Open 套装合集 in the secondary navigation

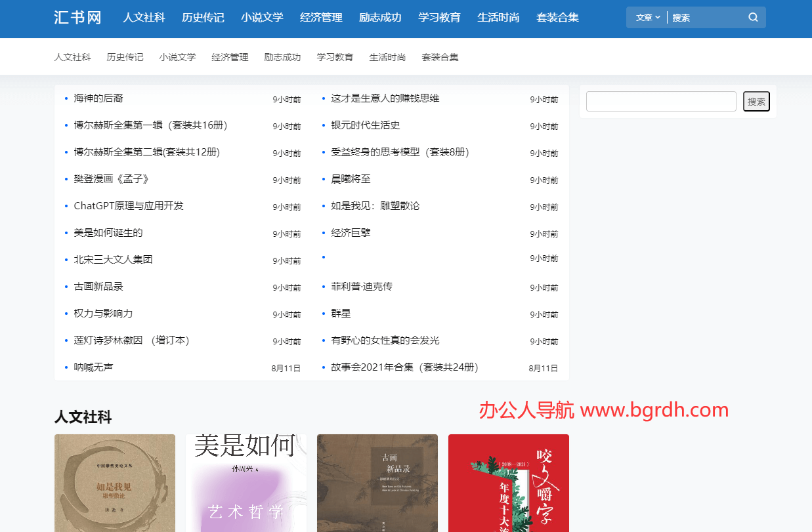(440, 57)
